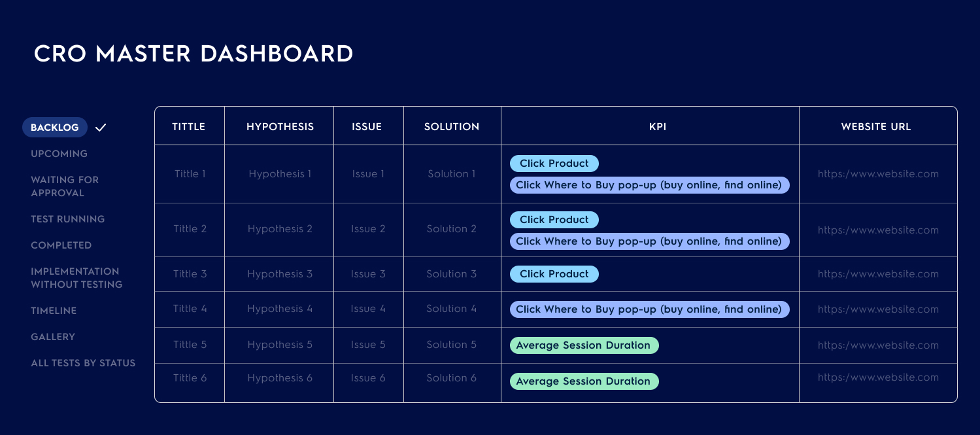View All Tests by Status
Viewport: 980px width, 435px height.
click(x=83, y=363)
